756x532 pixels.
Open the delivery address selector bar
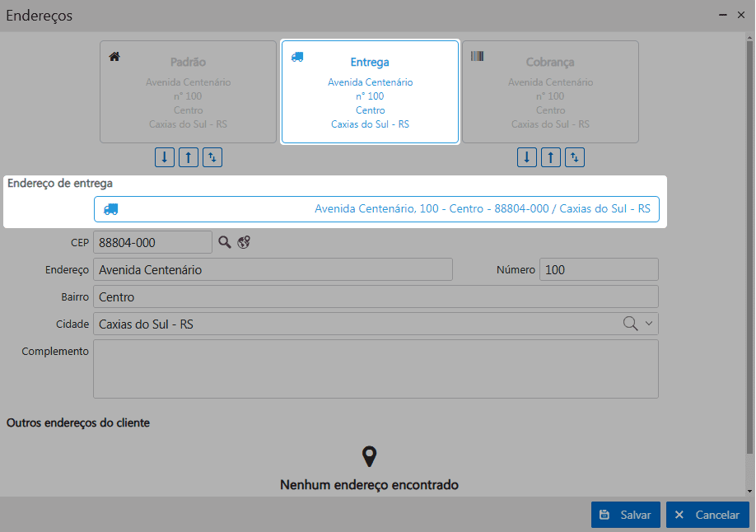click(x=376, y=209)
